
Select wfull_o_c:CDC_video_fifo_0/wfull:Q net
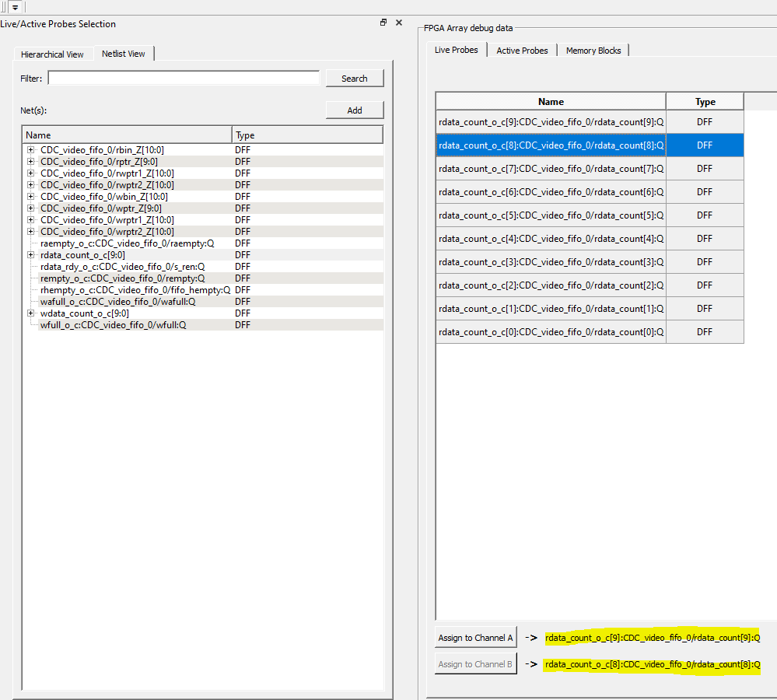(x=113, y=325)
